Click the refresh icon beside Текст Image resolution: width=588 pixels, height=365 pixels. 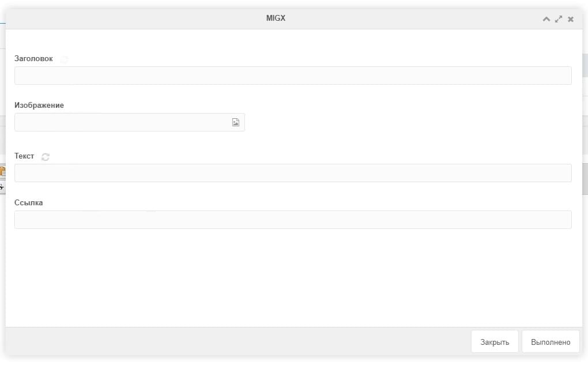click(x=46, y=157)
